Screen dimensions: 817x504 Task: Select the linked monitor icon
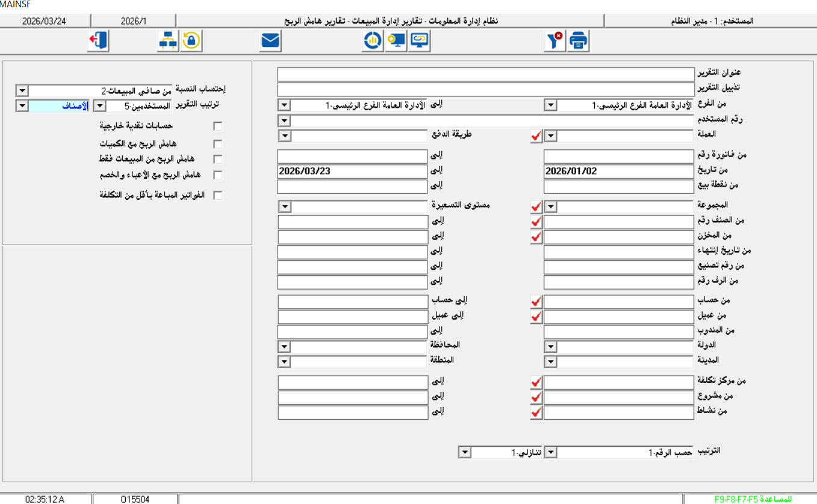(419, 41)
